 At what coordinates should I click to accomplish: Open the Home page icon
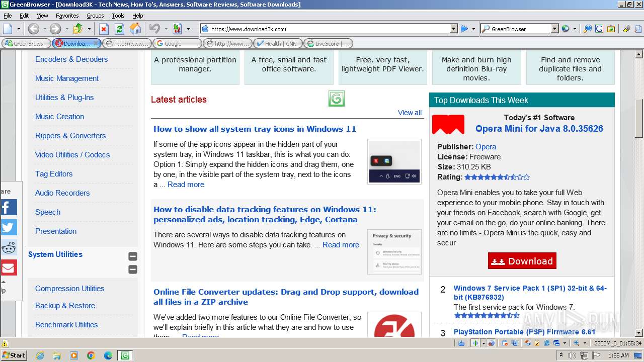[135, 29]
